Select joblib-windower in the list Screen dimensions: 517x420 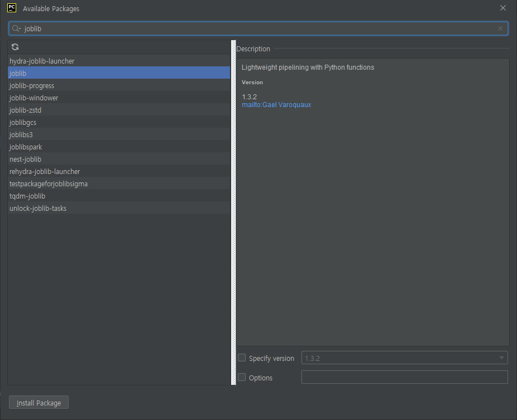[x=119, y=98]
